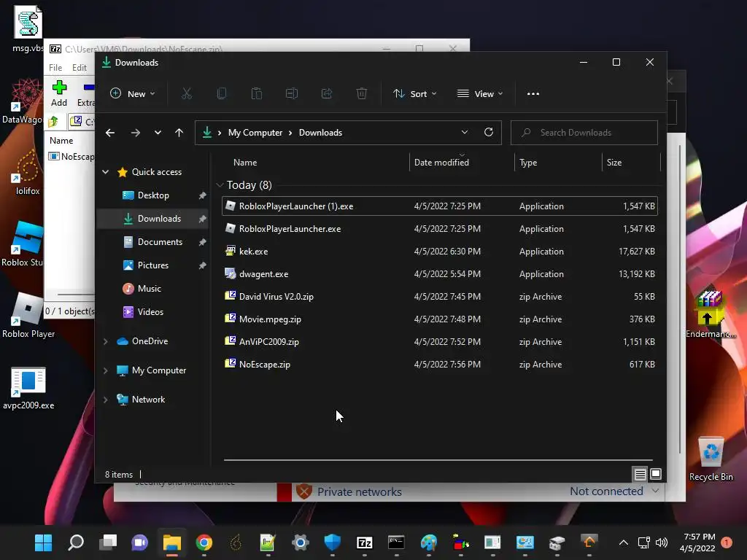The image size is (747, 560).
Task: Select avpc2009.exe desktop icon
Action: tap(28, 388)
